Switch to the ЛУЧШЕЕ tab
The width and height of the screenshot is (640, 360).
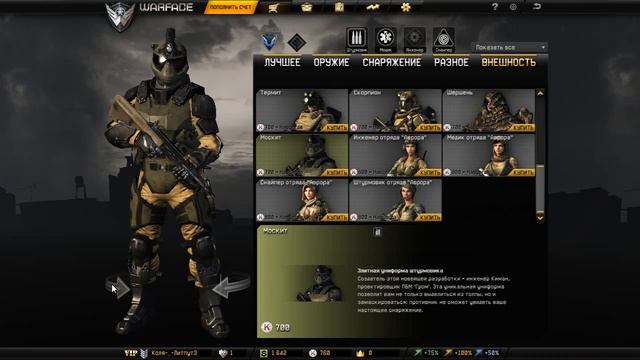click(x=282, y=62)
